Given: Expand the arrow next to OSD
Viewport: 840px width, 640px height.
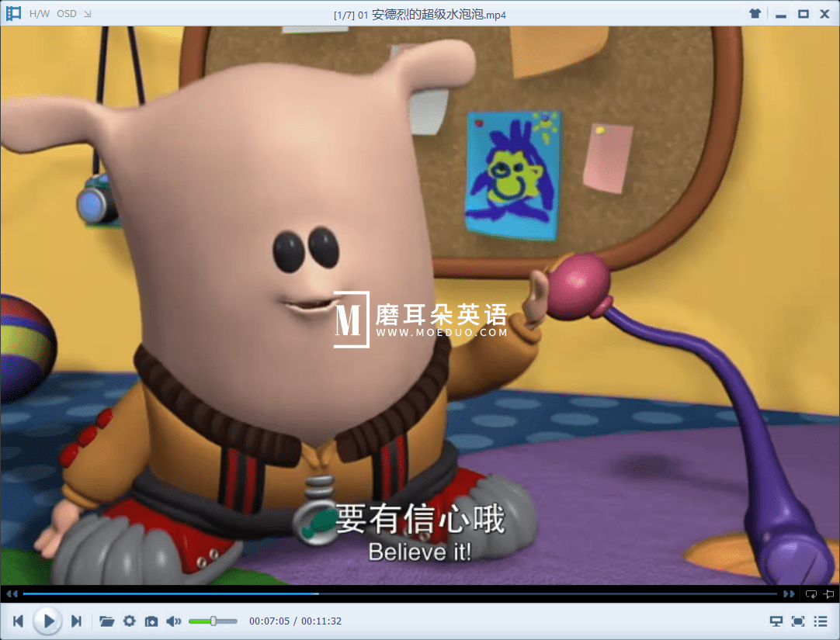Looking at the screenshot, I should pyautogui.click(x=87, y=14).
